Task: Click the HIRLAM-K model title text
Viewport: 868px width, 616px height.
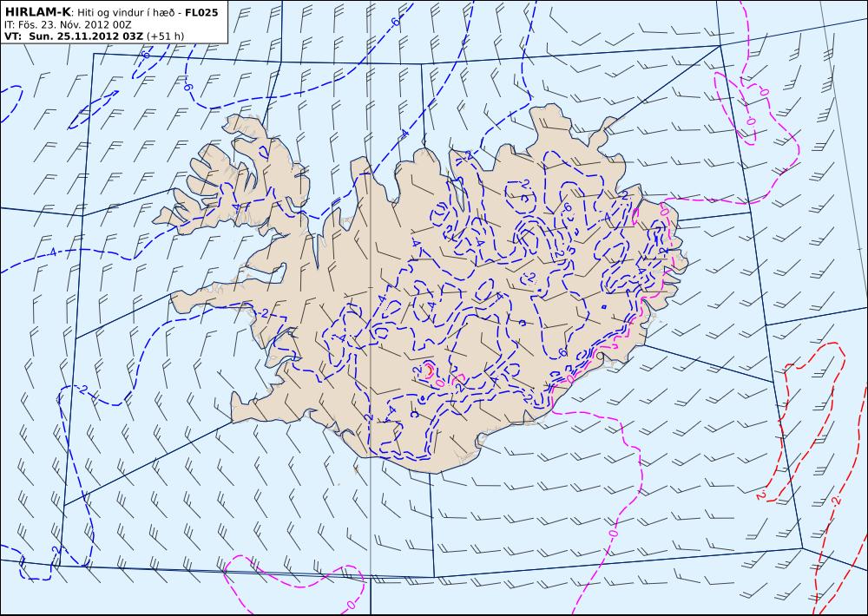Action: tap(37, 12)
